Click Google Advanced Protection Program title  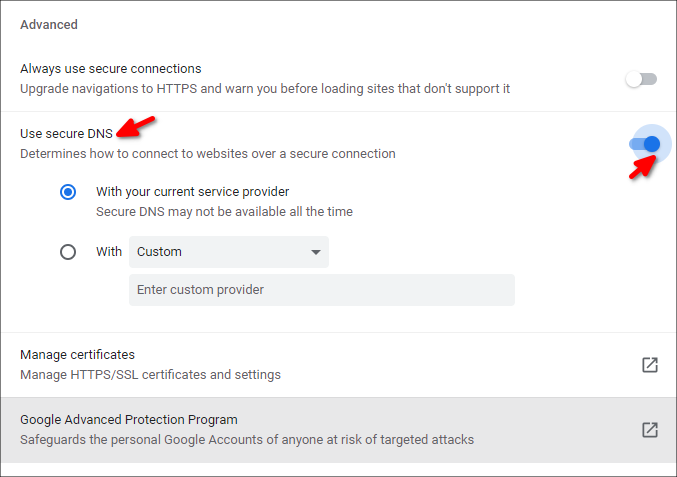tap(129, 420)
